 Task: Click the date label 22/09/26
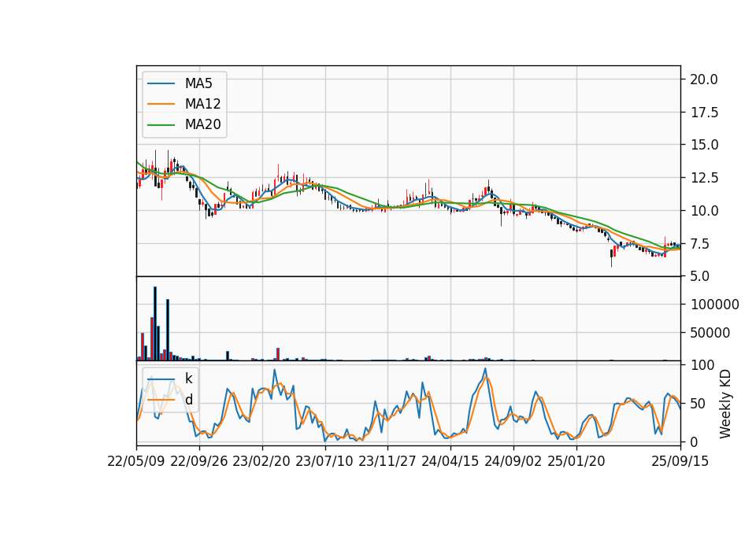[199, 461]
